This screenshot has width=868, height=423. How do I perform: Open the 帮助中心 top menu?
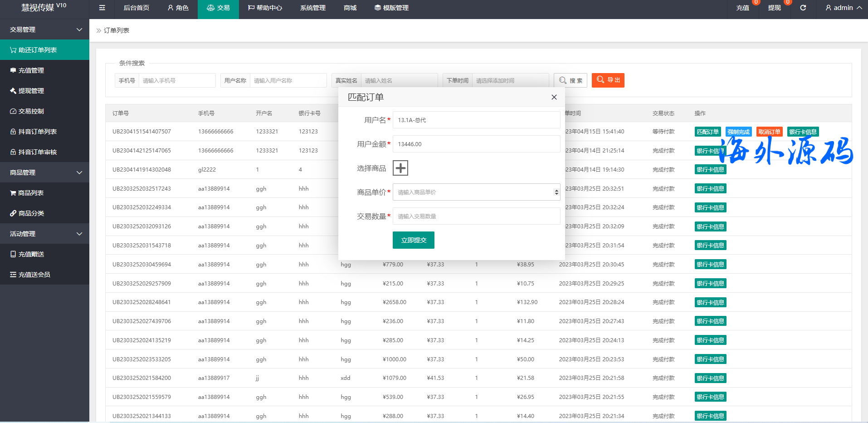click(265, 8)
